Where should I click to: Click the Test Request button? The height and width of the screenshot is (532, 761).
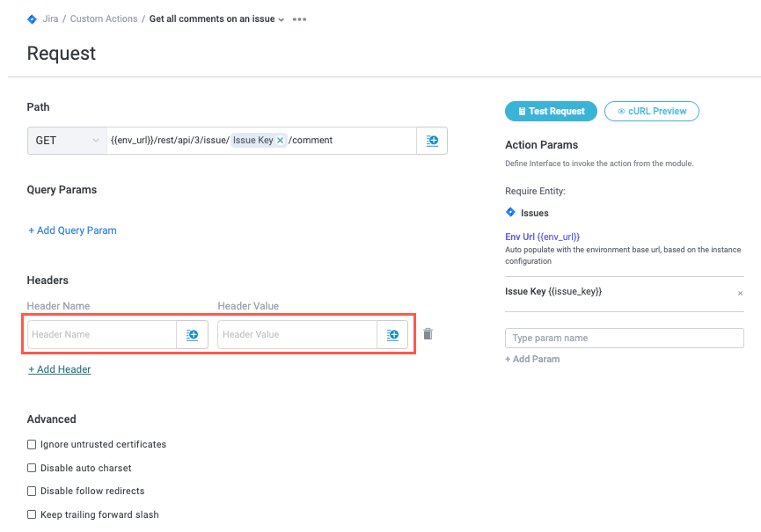coord(551,112)
